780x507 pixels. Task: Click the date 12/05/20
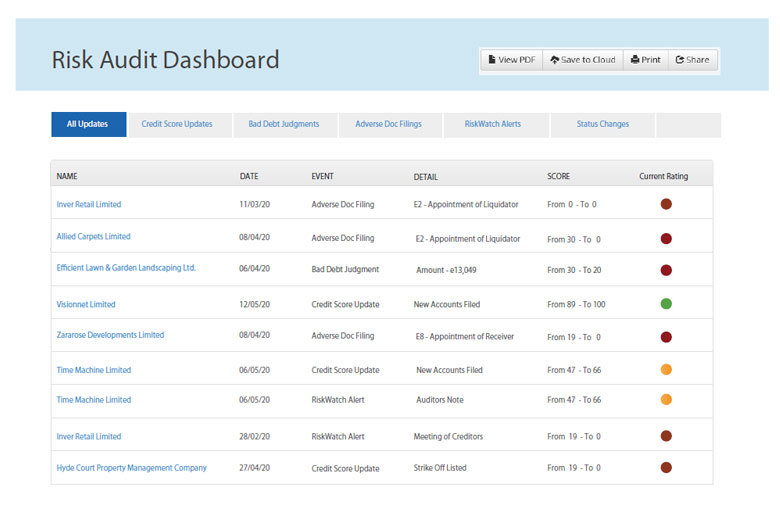[x=255, y=304]
